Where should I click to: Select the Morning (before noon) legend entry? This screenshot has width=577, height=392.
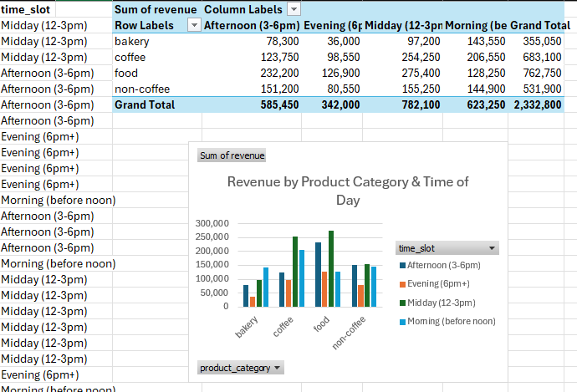pyautogui.click(x=451, y=321)
